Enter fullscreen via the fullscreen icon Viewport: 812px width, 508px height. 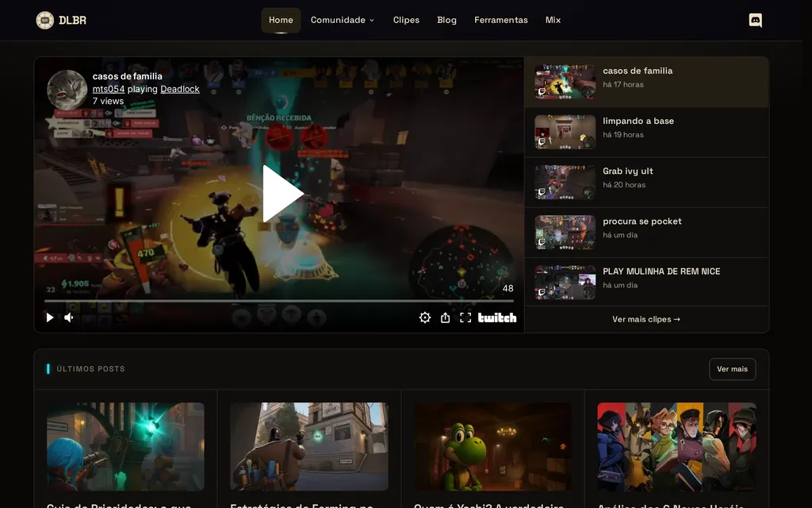coord(465,317)
